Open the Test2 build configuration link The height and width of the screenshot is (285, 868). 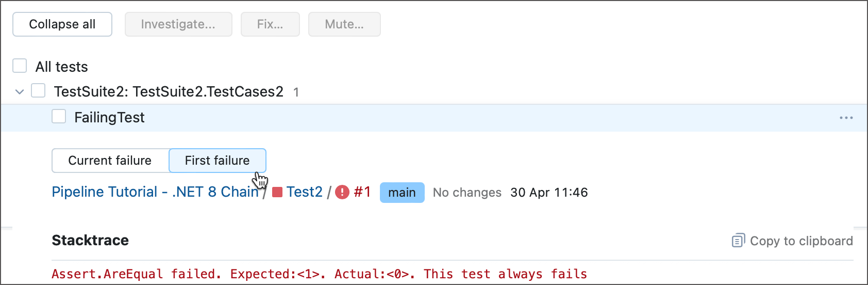click(x=304, y=192)
